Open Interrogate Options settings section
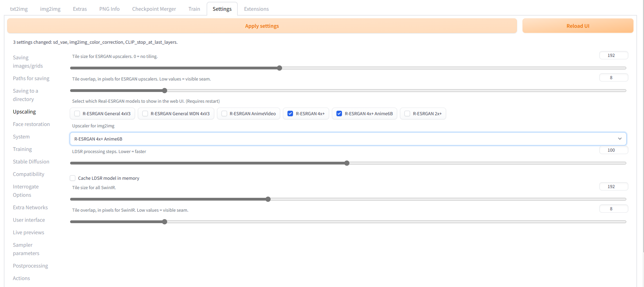The height and width of the screenshot is (287, 644). click(x=26, y=191)
